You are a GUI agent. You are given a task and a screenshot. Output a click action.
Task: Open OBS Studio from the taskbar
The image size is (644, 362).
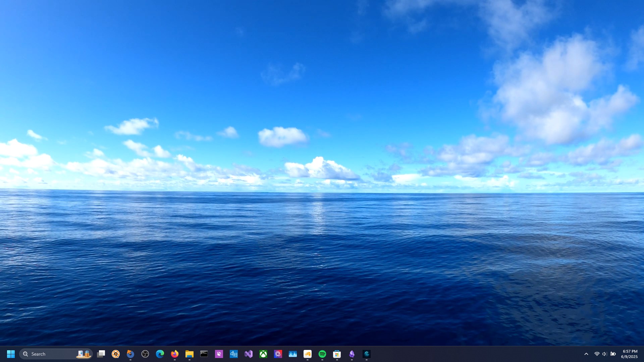(145, 354)
